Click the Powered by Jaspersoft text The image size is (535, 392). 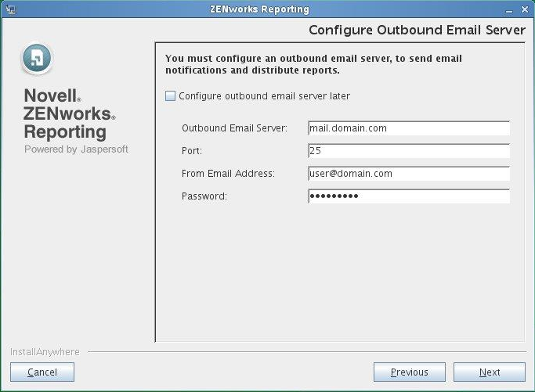[x=76, y=149]
